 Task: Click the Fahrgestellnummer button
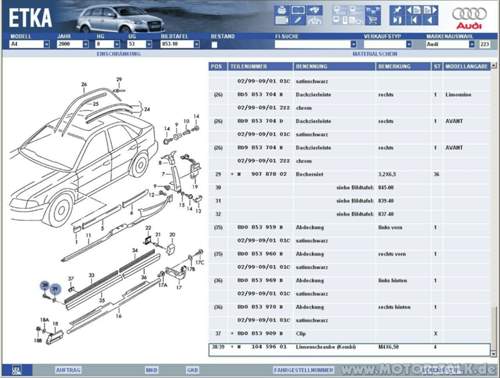coord(303,370)
